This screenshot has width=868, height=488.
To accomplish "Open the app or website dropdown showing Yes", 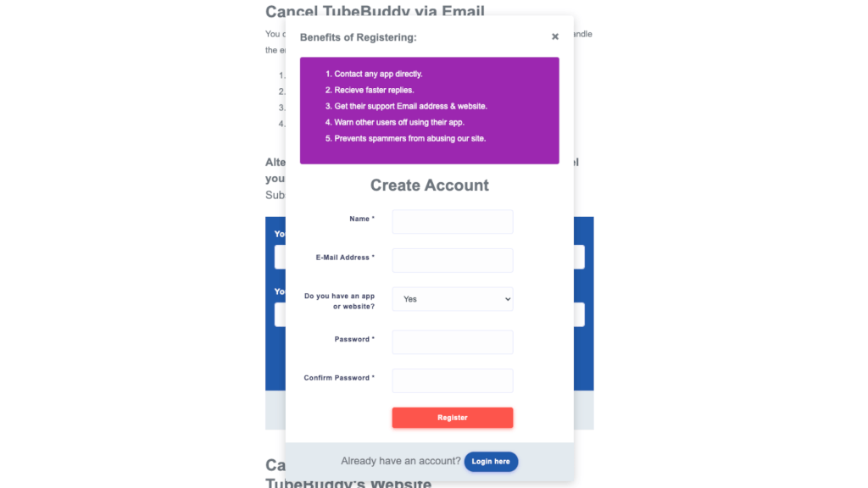I will click(x=453, y=299).
